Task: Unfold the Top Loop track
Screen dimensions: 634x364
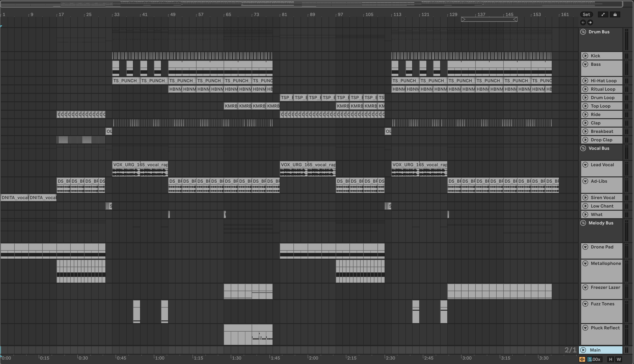Action: pos(585,106)
